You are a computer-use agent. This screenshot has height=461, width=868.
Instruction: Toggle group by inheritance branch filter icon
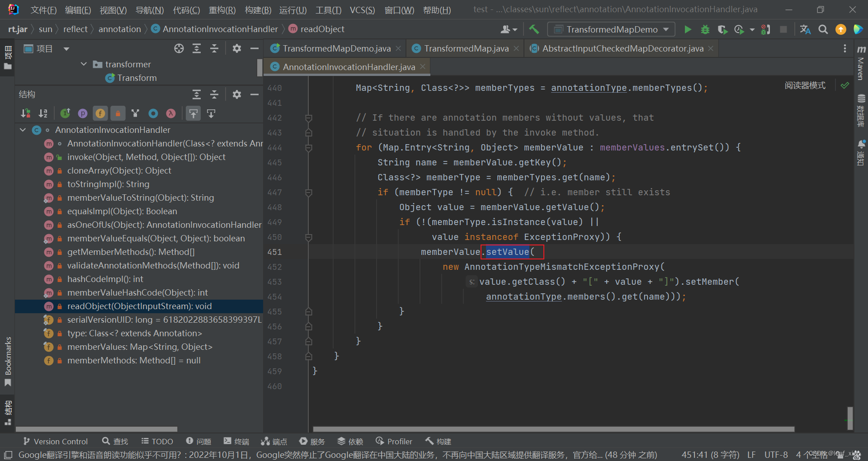point(135,113)
